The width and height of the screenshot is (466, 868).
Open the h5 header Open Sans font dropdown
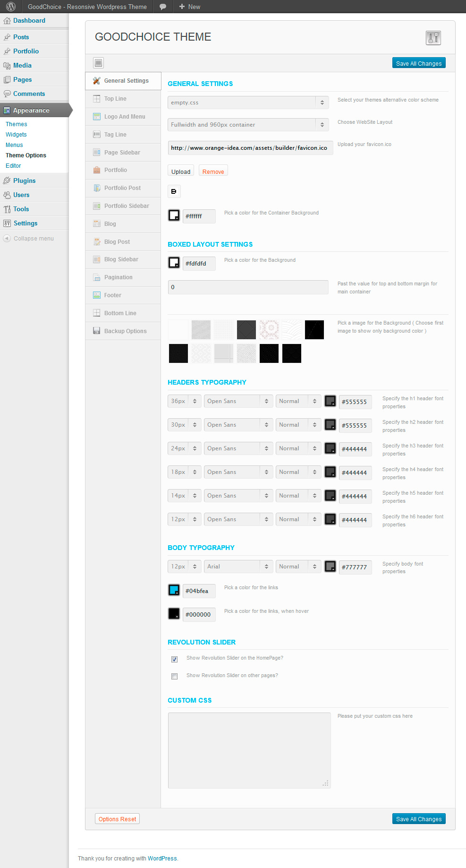point(238,496)
